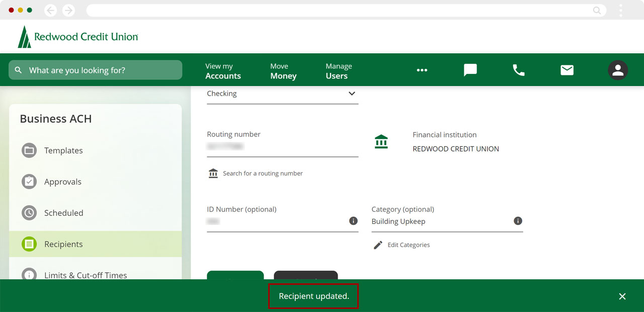Expand the Checking account type dropdown

pyautogui.click(x=283, y=94)
